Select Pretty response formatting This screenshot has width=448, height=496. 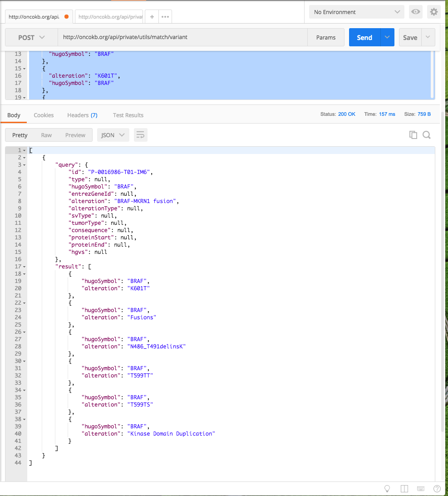(x=20, y=135)
